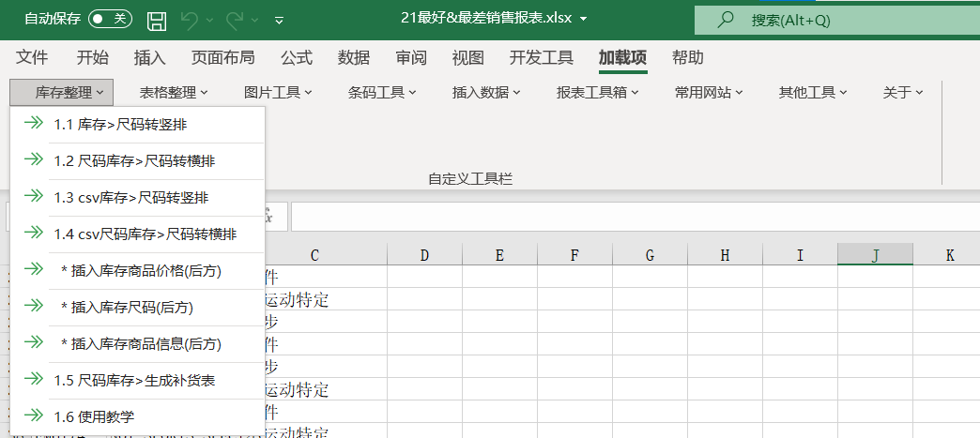Select column D header
This screenshot has height=438, width=980.
[424, 254]
